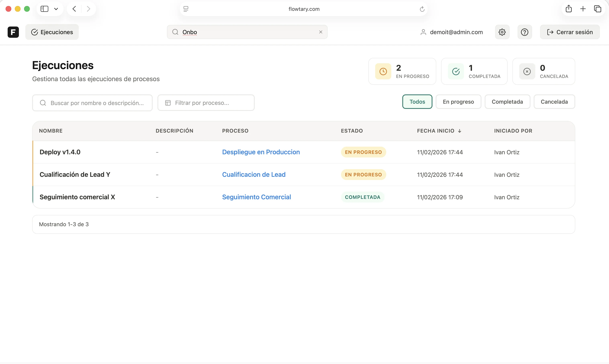Screen dimensions: 609x364
Task: Click the checkmark icon in Completada card
Action: [x=456, y=71]
